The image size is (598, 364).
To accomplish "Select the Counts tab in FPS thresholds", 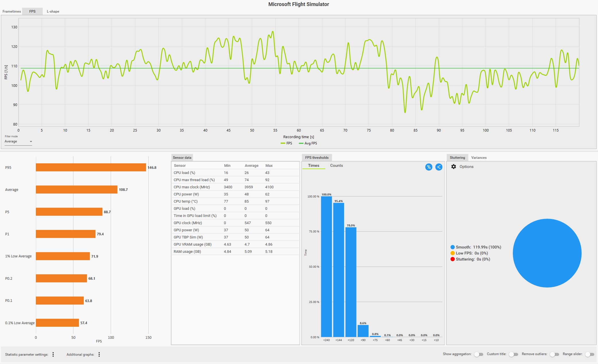I will click(x=336, y=166).
